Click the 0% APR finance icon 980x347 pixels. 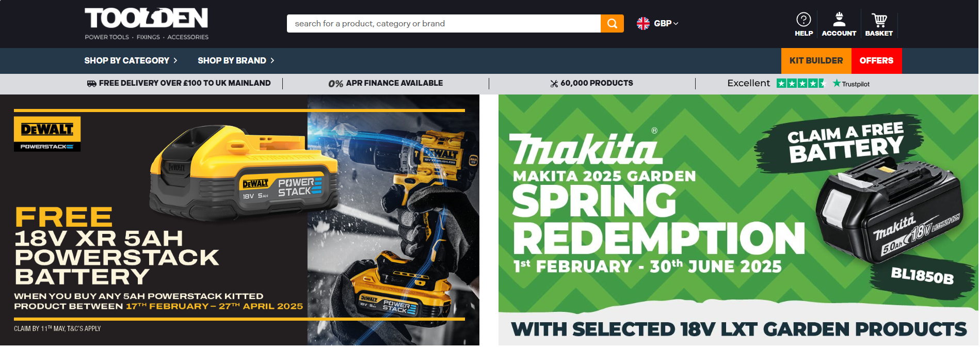point(335,84)
